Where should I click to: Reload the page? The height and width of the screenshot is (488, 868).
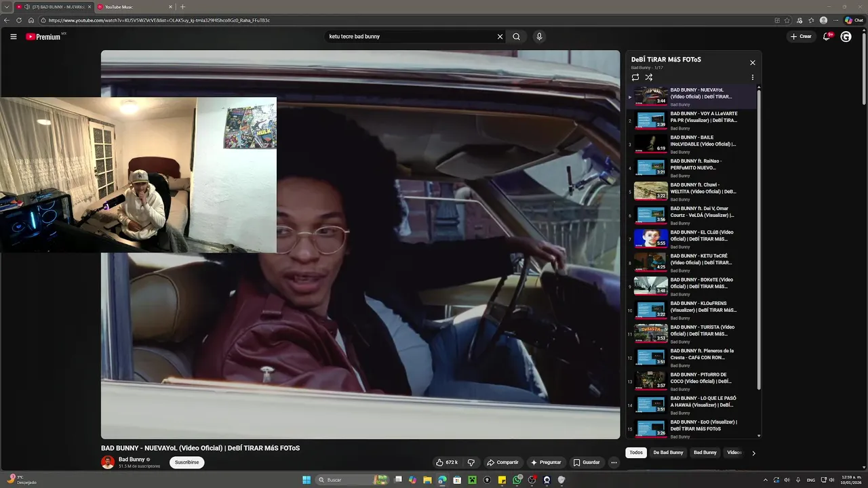point(19,20)
